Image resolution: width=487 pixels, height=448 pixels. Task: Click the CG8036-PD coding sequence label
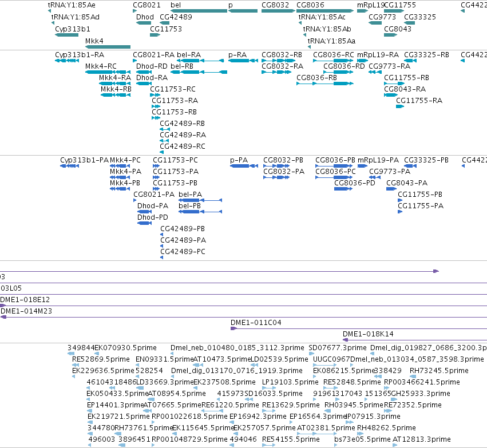pos(355,183)
